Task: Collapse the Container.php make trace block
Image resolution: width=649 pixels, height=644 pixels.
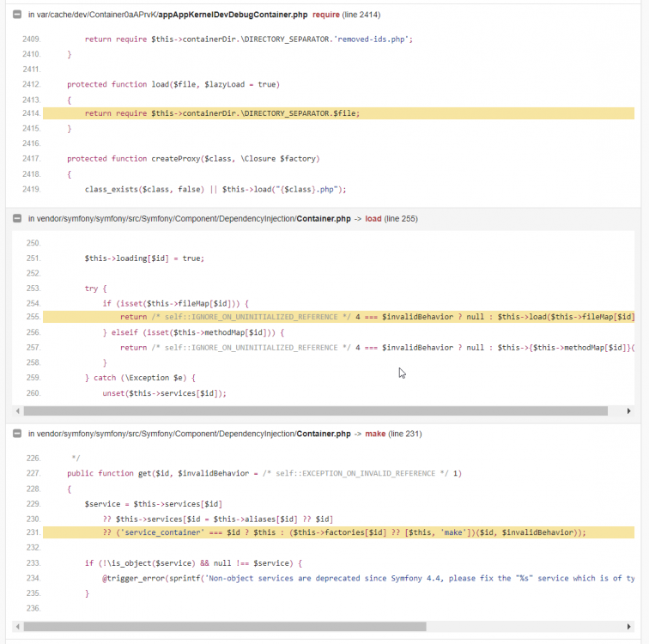Action: [17, 434]
